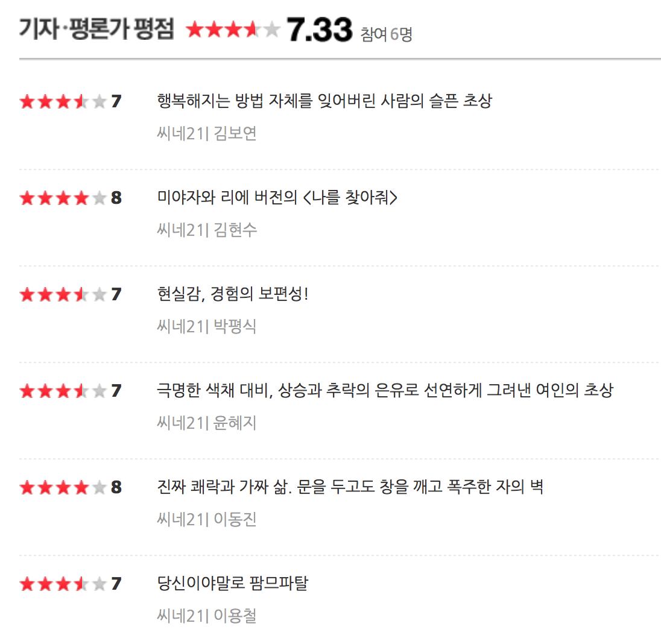Viewport: 661px width, 644px height.
Task: Click star rating beside 박평식's review
Action: 63,294
